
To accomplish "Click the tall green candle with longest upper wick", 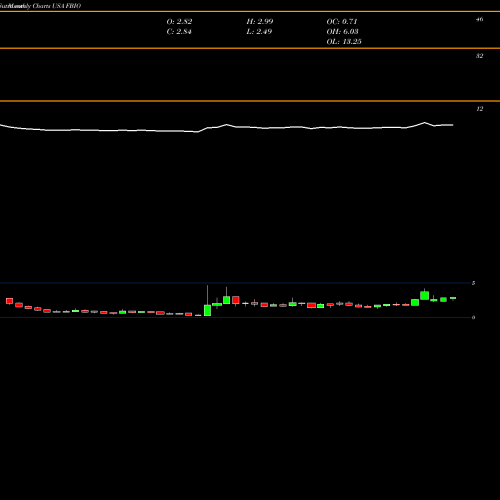I will point(207,310).
